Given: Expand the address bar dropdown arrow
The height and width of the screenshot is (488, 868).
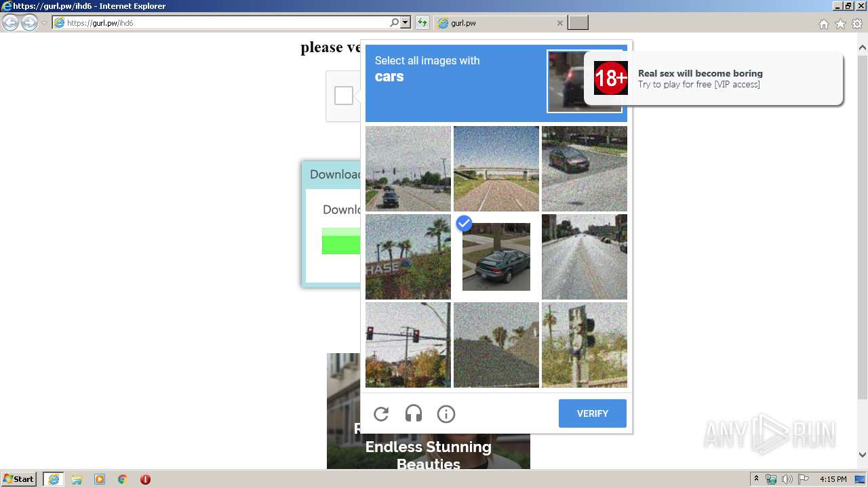Looking at the screenshot, I should [406, 23].
